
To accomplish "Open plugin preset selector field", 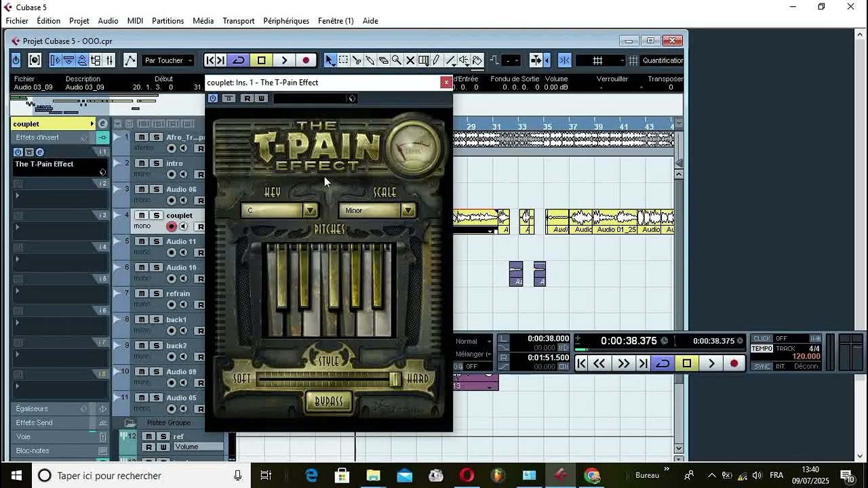I will point(315,98).
